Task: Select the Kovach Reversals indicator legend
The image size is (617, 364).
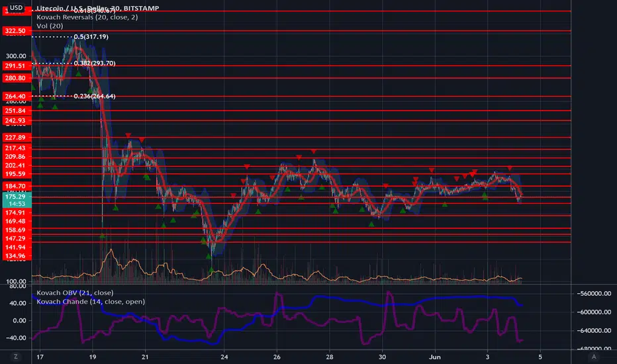Action: tap(87, 17)
